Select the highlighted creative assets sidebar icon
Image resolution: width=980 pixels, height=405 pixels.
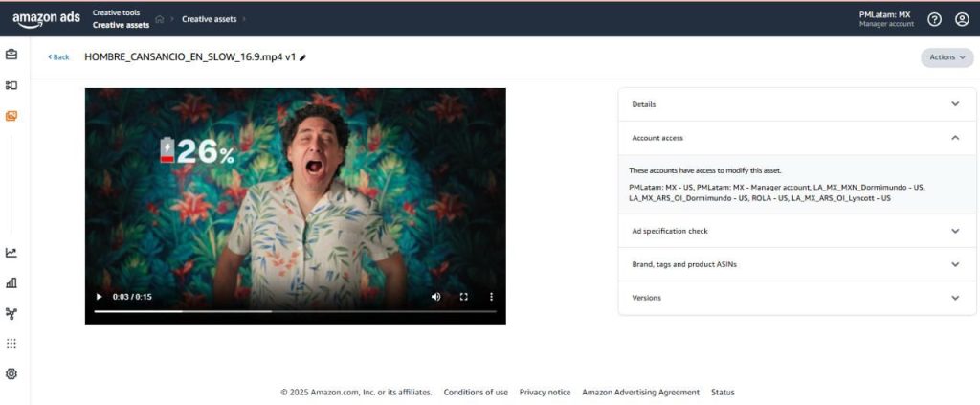[x=11, y=116]
